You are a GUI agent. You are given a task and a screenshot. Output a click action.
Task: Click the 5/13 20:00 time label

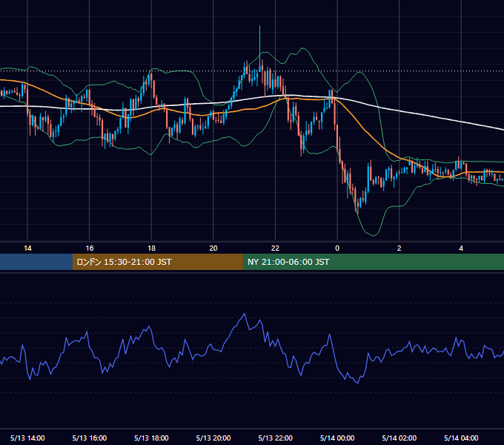[213, 438]
